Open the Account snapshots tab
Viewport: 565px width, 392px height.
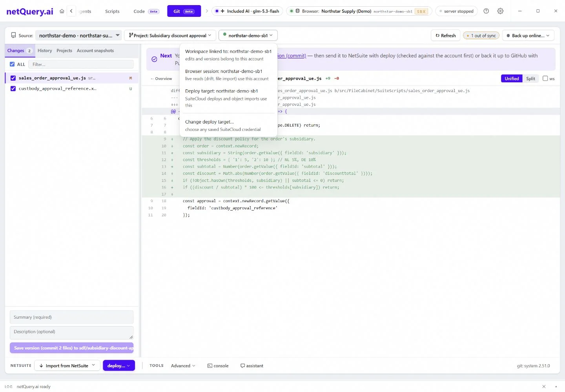95,51
